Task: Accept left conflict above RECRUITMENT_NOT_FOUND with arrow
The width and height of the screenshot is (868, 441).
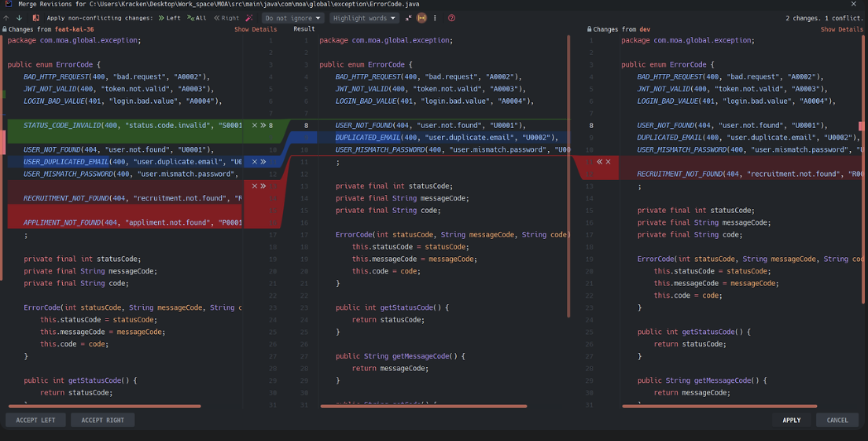Action: (x=263, y=186)
